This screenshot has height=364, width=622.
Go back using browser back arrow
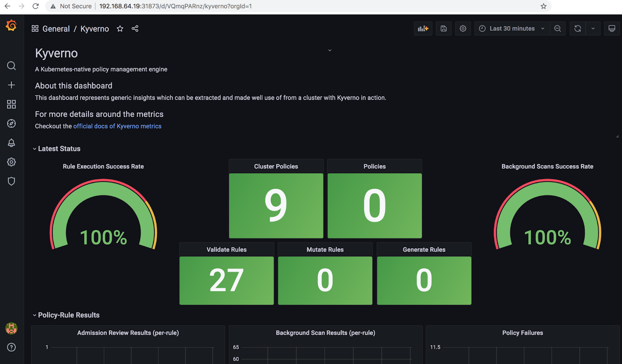click(x=7, y=6)
